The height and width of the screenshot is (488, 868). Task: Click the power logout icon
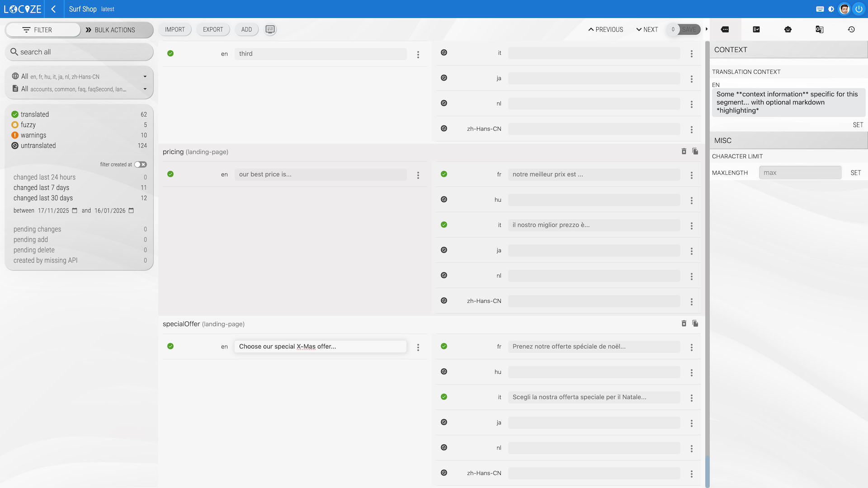tap(858, 9)
